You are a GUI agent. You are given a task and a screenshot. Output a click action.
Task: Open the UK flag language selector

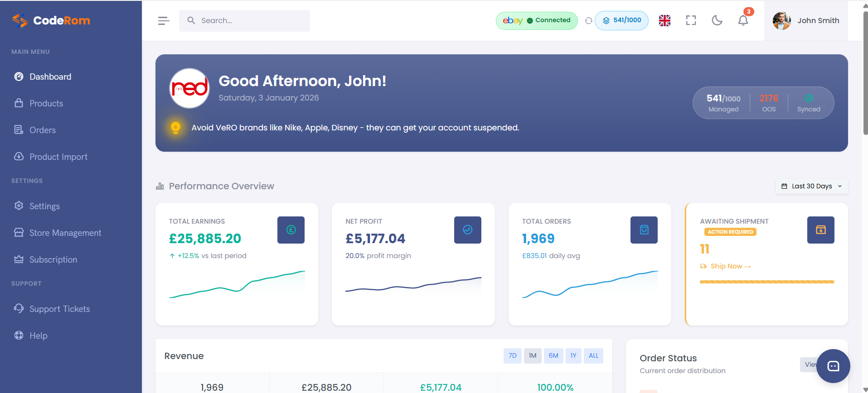pyautogui.click(x=664, y=20)
